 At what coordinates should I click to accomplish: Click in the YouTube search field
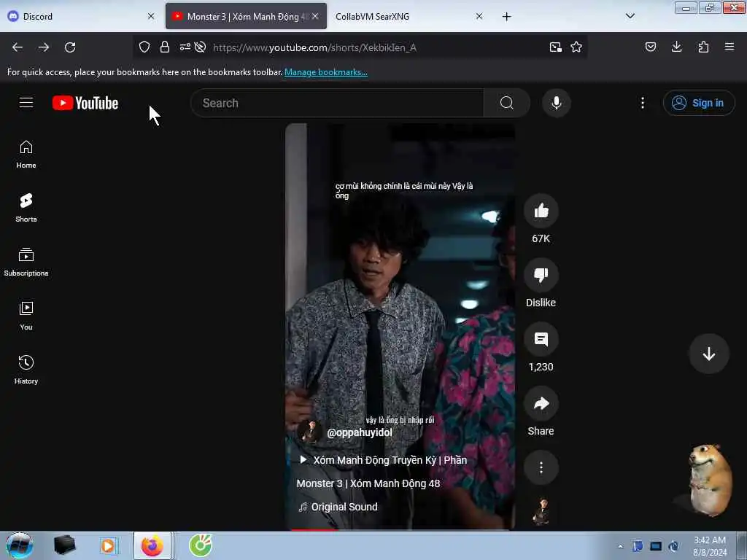337,103
